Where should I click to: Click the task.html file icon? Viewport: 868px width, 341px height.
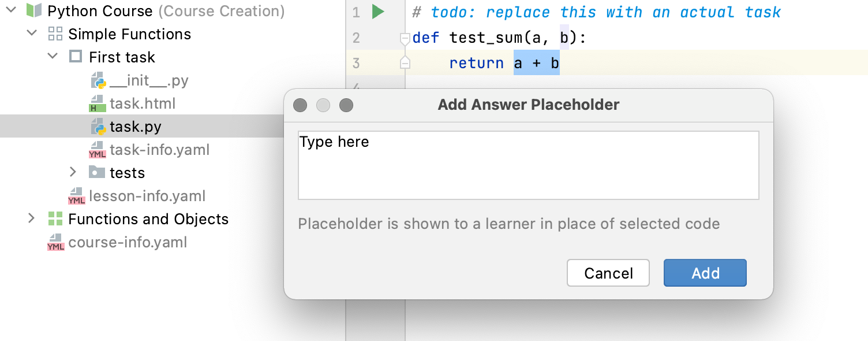click(97, 103)
